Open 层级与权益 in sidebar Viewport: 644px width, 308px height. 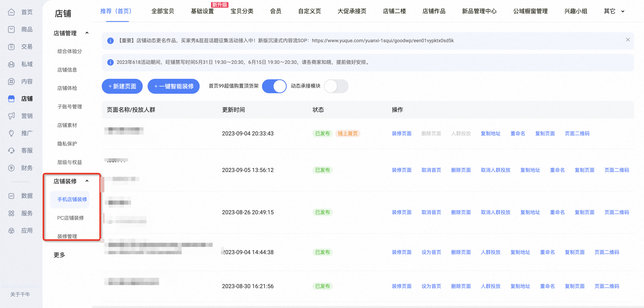coord(70,162)
